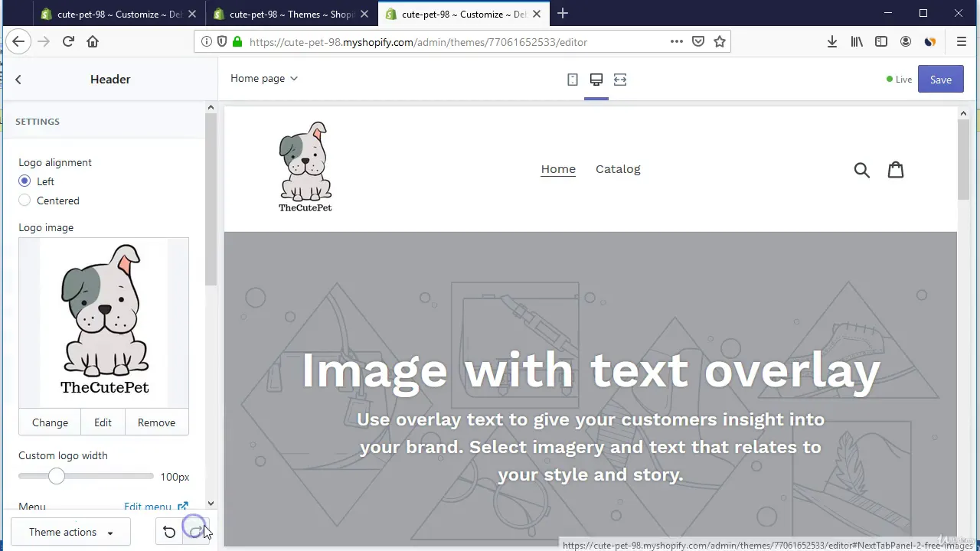Open site information icon in address bar
The width and height of the screenshot is (980, 551).
pyautogui.click(x=207, y=42)
